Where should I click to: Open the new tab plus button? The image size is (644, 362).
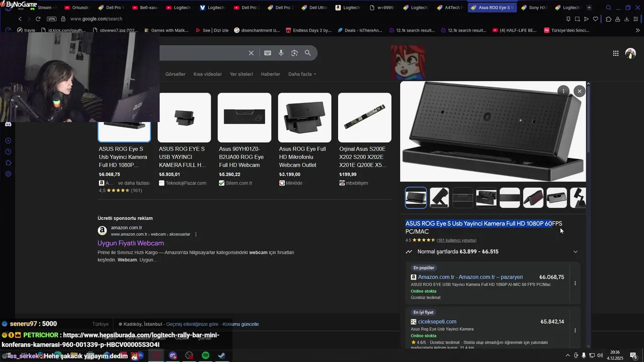589,8
